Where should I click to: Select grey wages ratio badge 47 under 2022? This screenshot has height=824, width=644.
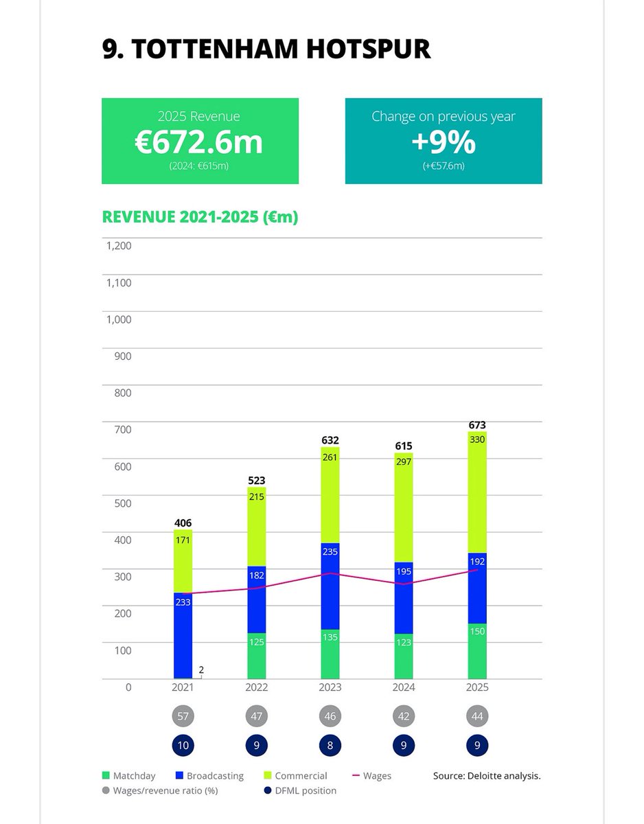tap(257, 716)
